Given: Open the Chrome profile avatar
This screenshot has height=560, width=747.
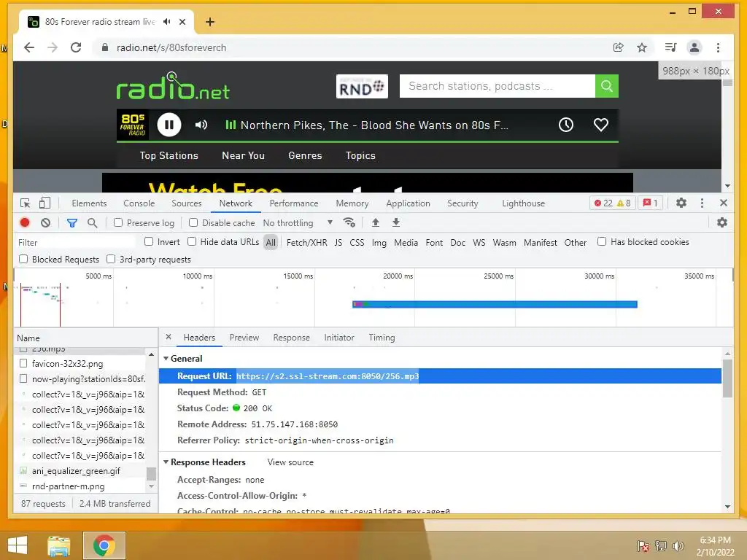Looking at the screenshot, I should pos(694,47).
